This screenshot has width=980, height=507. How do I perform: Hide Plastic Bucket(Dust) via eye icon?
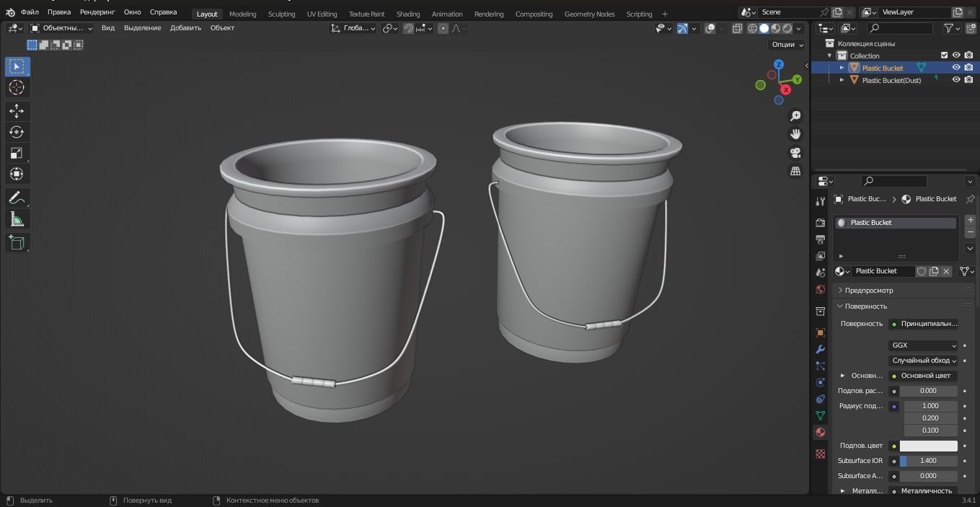956,80
